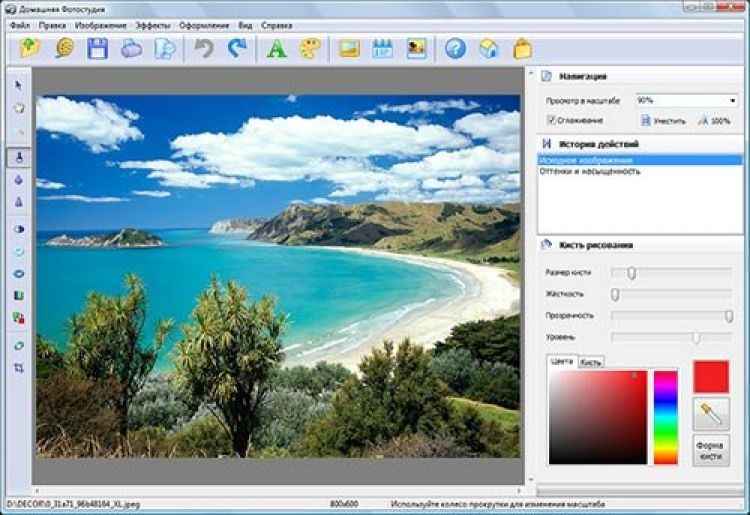Click the photo collage picture icon
This screenshot has height=515, width=750.
tap(416, 48)
